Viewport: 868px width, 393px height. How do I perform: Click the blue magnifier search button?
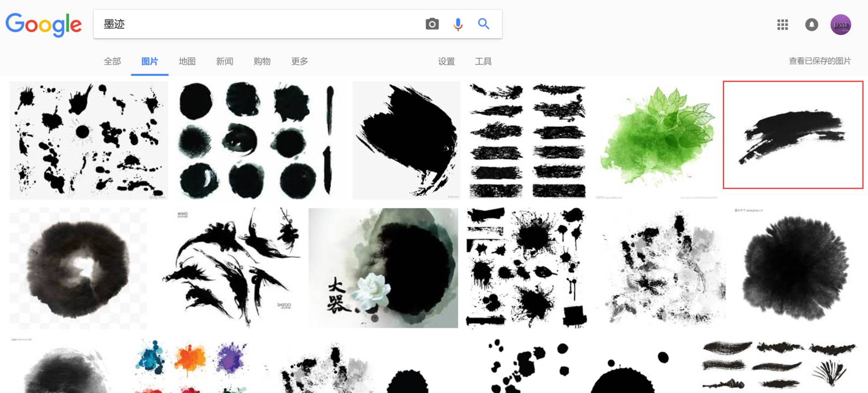click(484, 24)
